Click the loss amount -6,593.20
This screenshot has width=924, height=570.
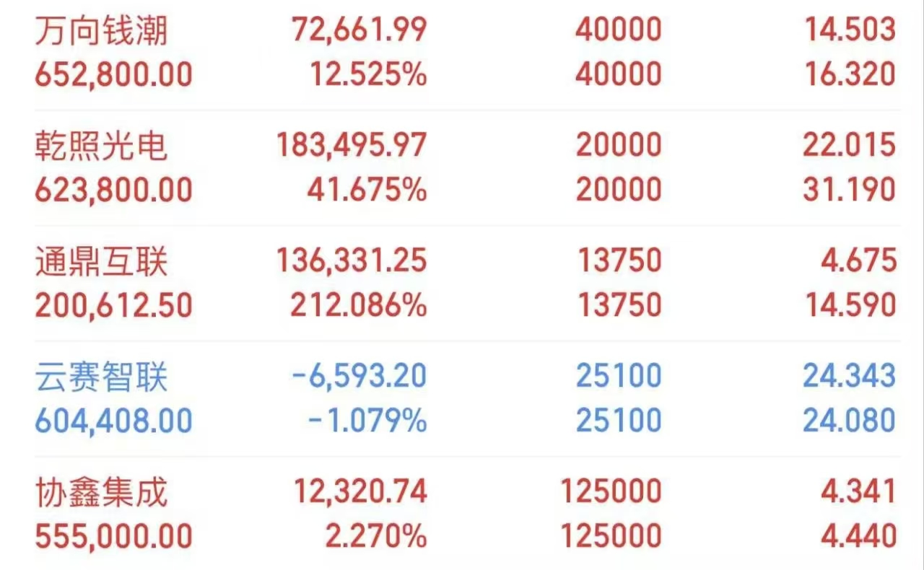tap(359, 377)
